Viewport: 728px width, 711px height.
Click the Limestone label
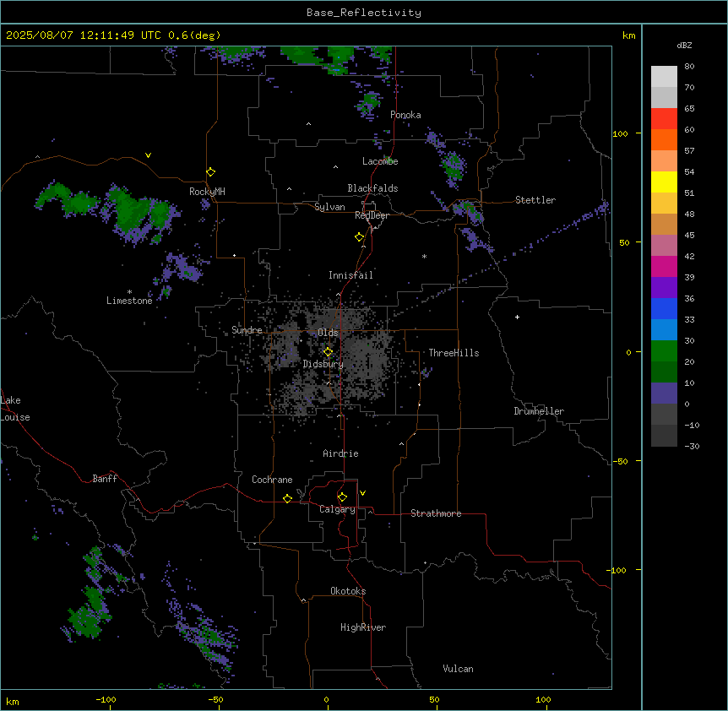(x=129, y=301)
